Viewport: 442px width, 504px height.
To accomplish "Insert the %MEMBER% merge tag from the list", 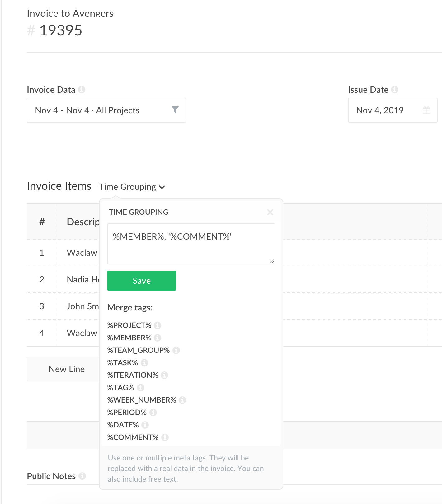I will click(x=129, y=338).
